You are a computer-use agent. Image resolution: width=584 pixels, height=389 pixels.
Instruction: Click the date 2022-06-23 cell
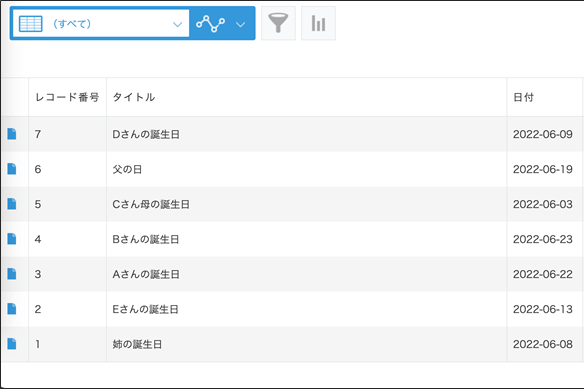[545, 239]
